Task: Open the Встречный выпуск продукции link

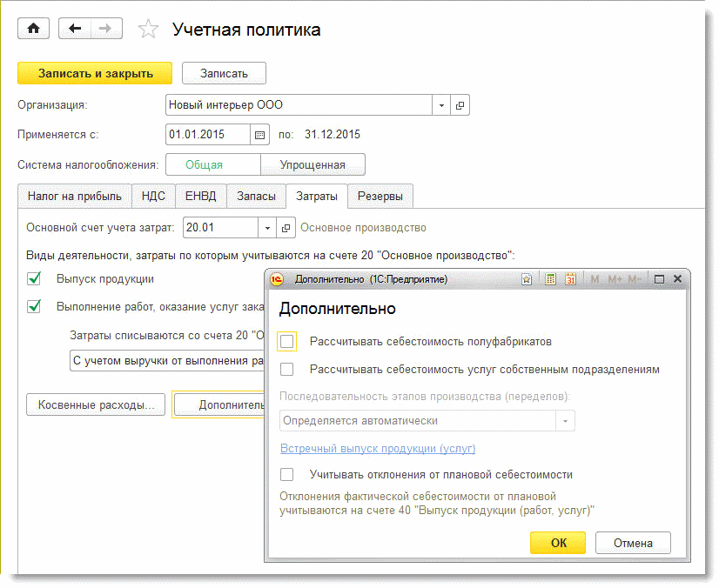Action: point(378,449)
